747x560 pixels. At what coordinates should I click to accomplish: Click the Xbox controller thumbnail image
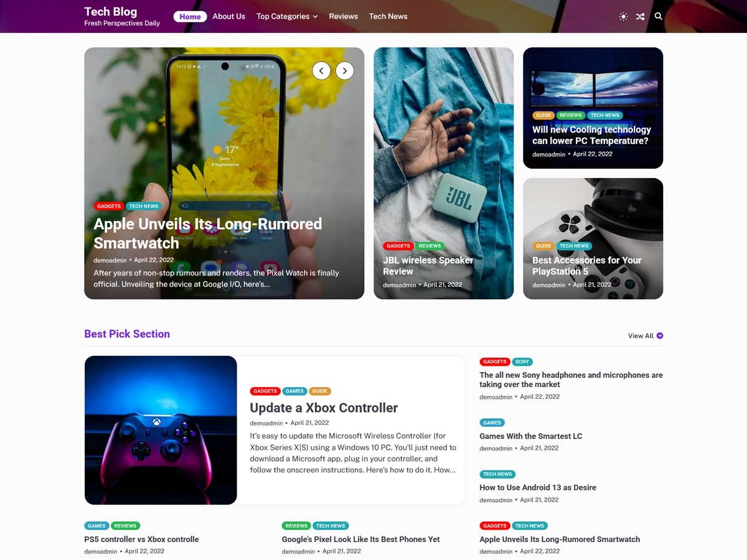pyautogui.click(x=161, y=430)
